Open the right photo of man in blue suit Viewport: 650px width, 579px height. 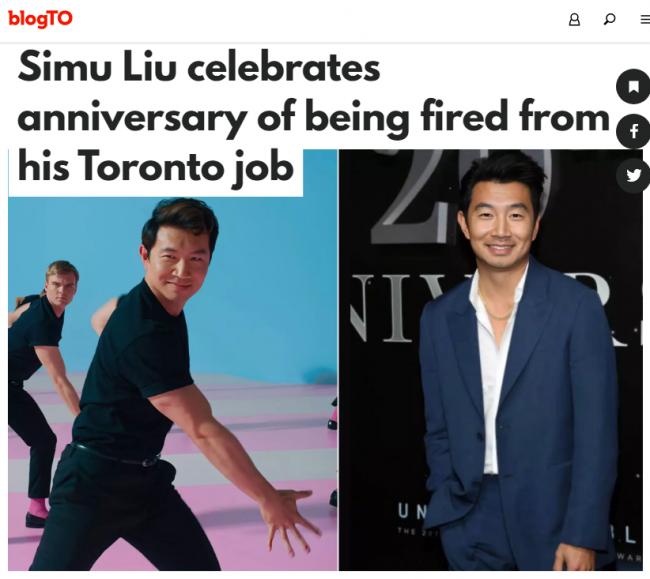[x=491, y=360]
